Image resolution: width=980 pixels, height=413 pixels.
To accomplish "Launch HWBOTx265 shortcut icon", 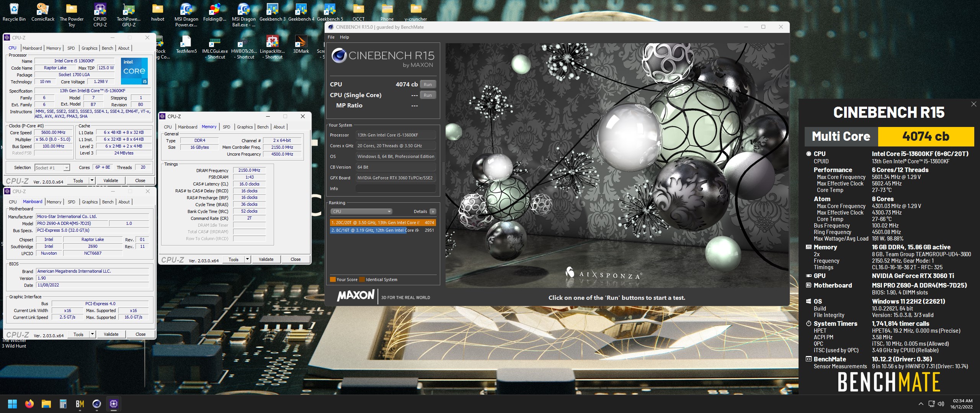I will click(244, 47).
